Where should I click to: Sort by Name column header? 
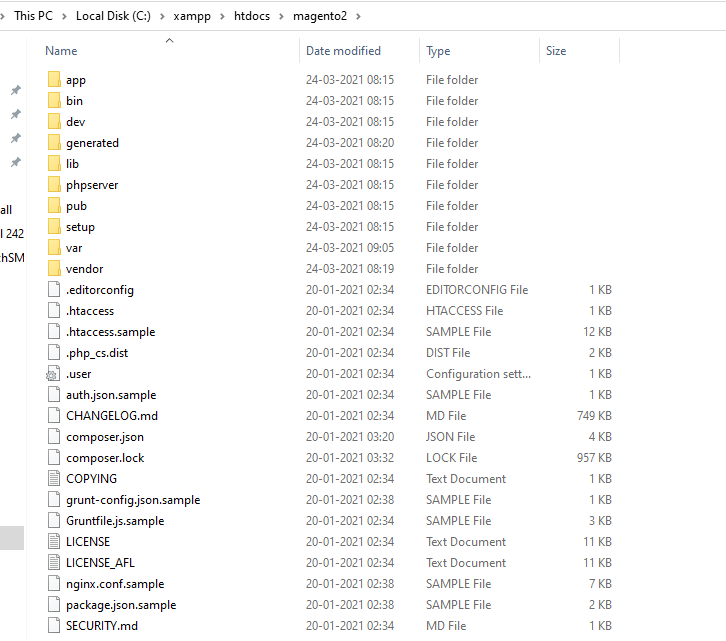pos(61,50)
